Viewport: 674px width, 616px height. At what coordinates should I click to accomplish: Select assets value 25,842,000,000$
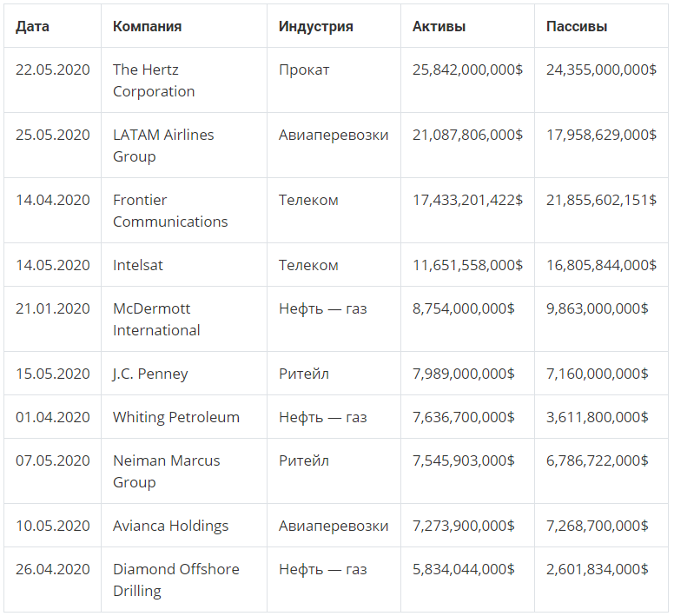467,70
